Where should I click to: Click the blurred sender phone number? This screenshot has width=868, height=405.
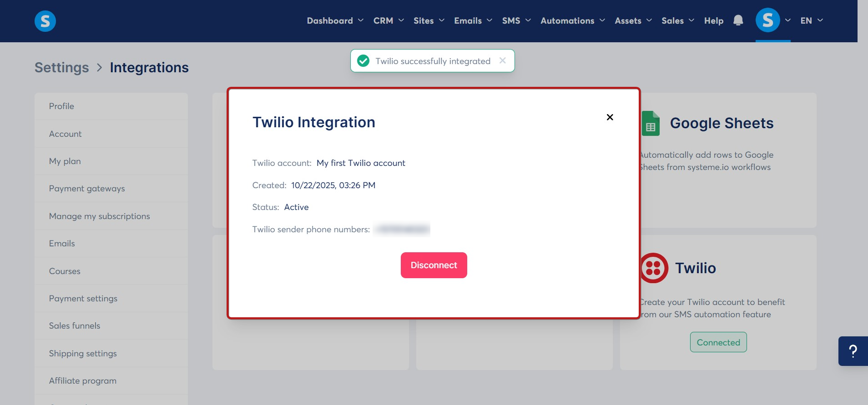(x=402, y=229)
